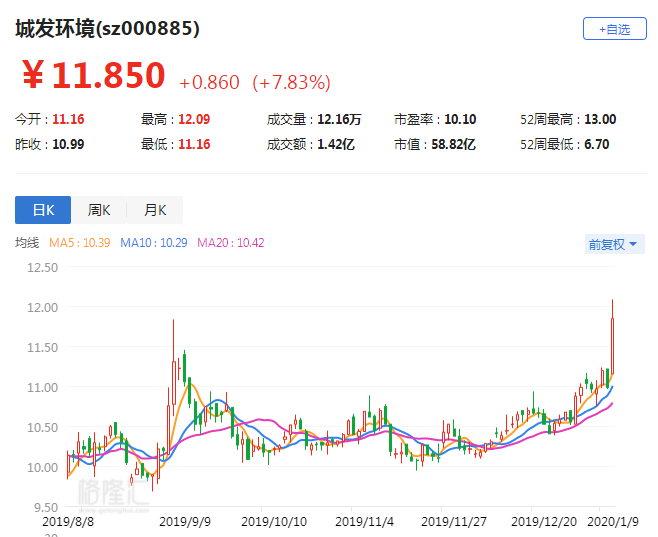
Task: Switch to the 日K daily chart tab
Action: [x=43, y=210]
